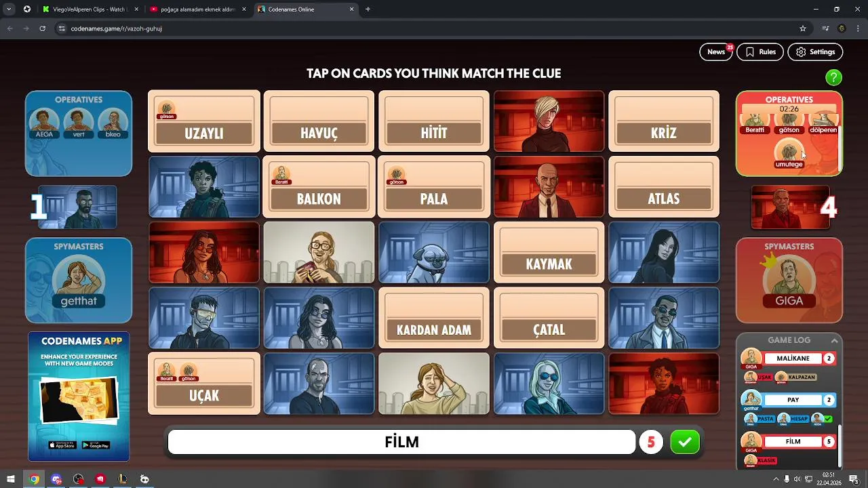Click red team remaining cards counter

(x=795, y=207)
